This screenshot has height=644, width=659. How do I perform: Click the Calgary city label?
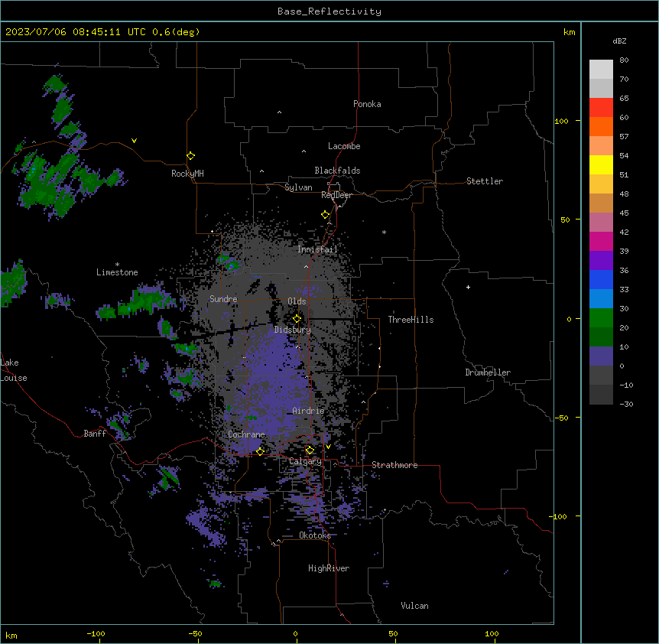(305, 461)
